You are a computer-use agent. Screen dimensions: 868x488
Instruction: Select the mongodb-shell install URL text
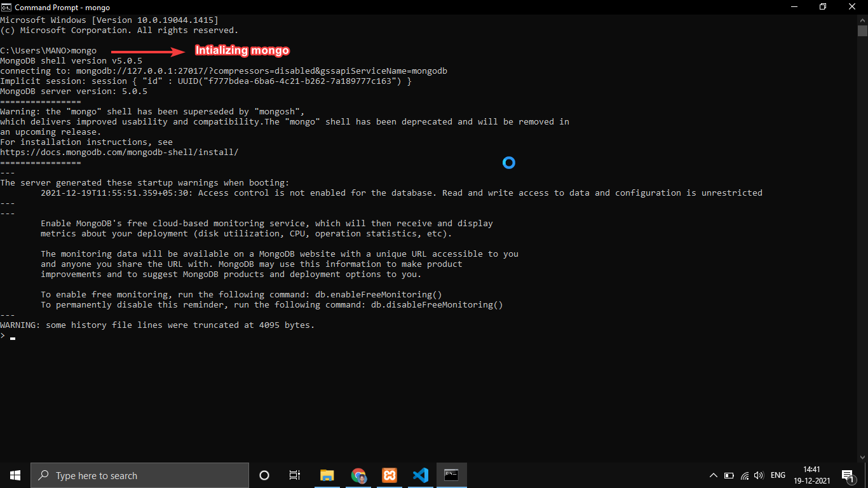coord(118,152)
